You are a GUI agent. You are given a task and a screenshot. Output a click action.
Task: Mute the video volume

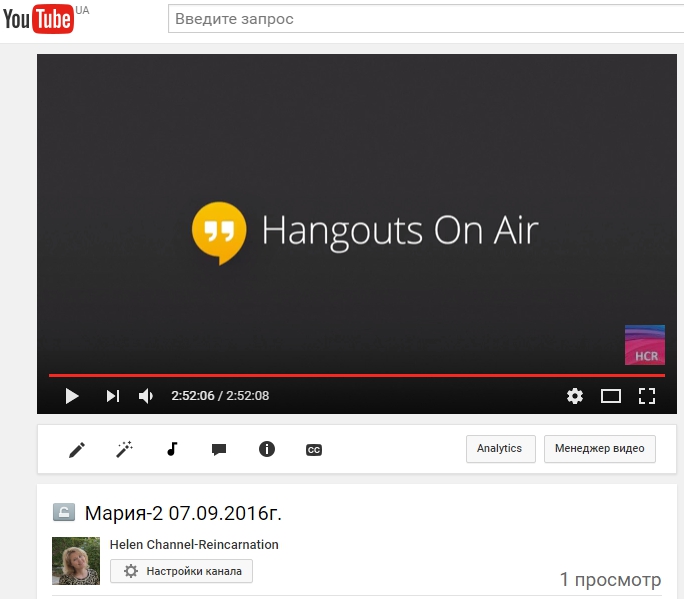146,396
